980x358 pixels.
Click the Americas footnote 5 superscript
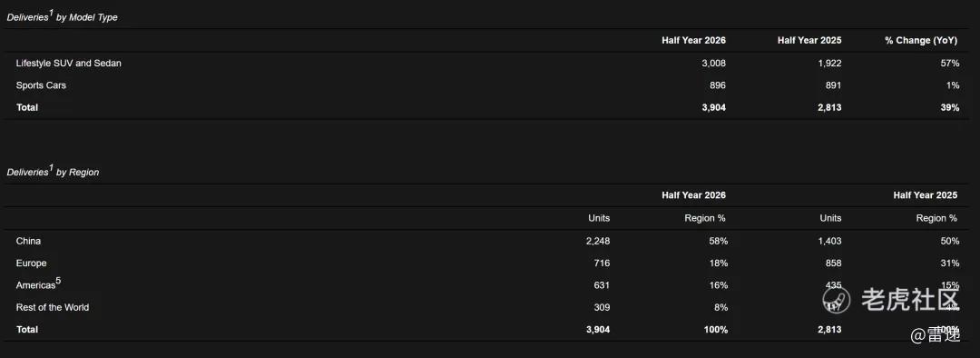[x=58, y=281]
